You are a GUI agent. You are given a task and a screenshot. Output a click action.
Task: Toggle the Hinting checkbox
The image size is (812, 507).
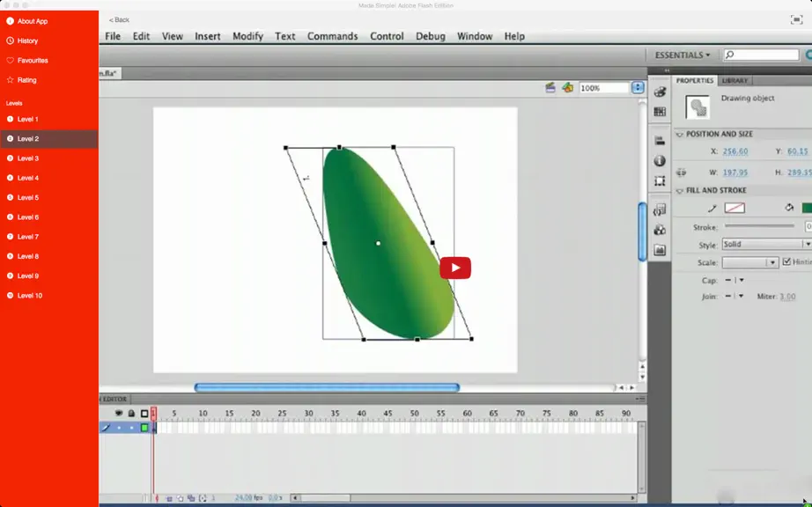point(786,261)
